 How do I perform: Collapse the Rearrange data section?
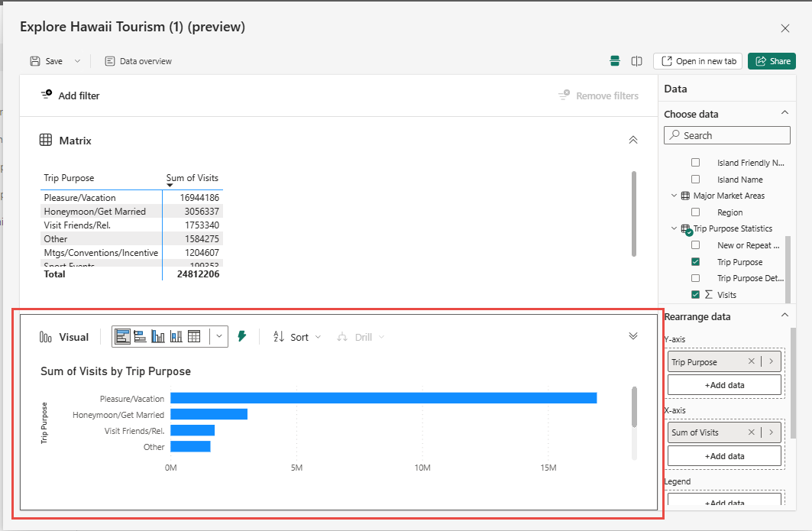click(x=785, y=316)
